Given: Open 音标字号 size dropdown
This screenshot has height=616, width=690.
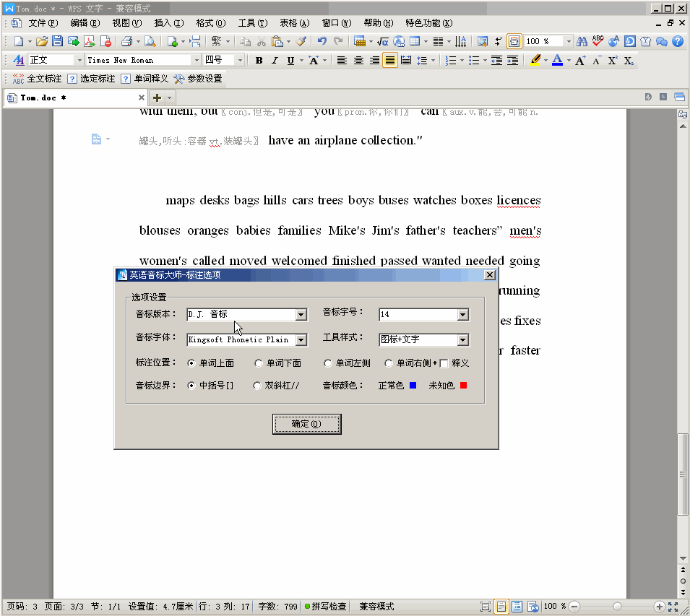Looking at the screenshot, I should [462, 314].
